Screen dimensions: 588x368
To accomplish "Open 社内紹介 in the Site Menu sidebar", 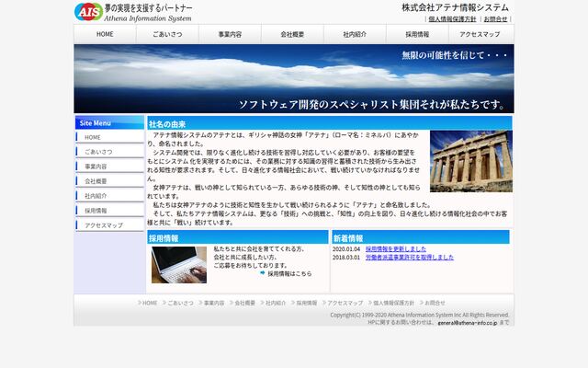I will pos(110,196).
